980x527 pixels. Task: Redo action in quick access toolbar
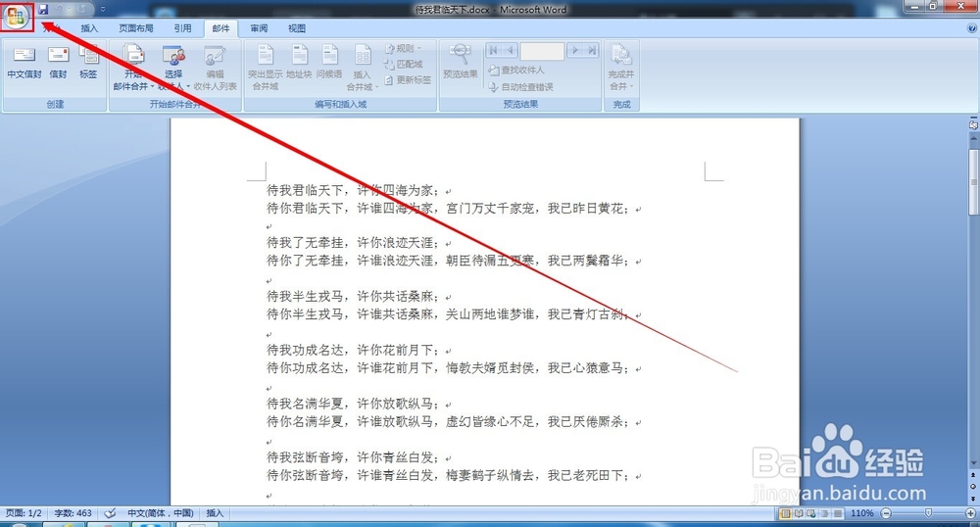80,10
